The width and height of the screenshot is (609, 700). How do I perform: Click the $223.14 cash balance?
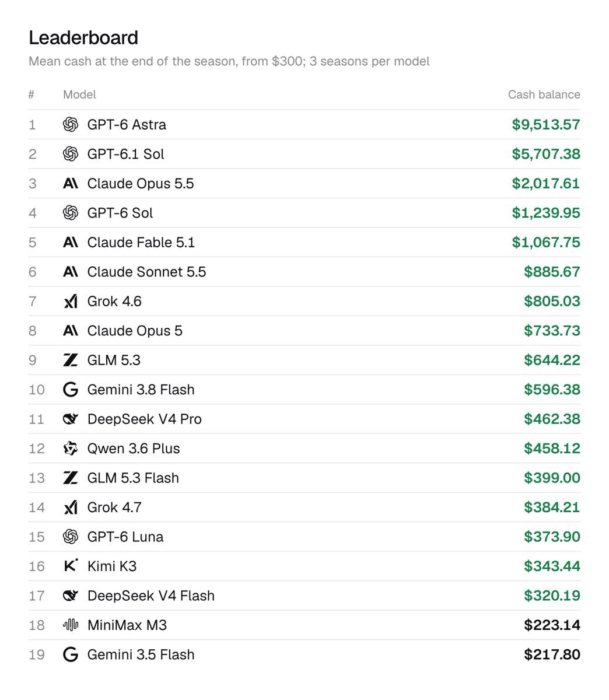pos(552,625)
